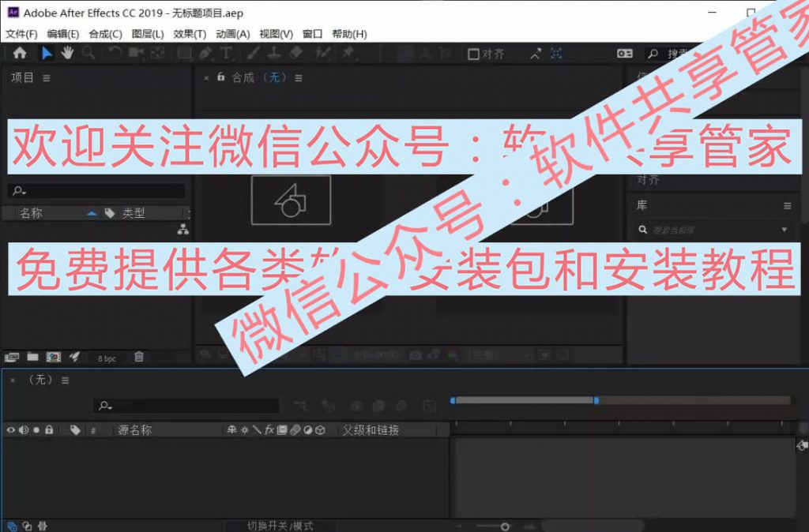Click the solo dot column header
Viewport: 809px width, 532px height.
tap(36, 430)
